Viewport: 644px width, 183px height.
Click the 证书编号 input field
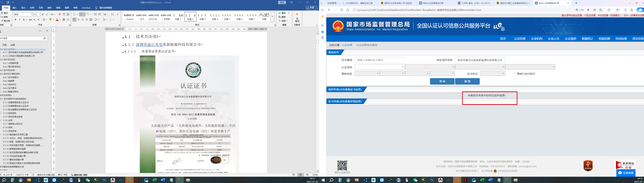[x=380, y=60]
